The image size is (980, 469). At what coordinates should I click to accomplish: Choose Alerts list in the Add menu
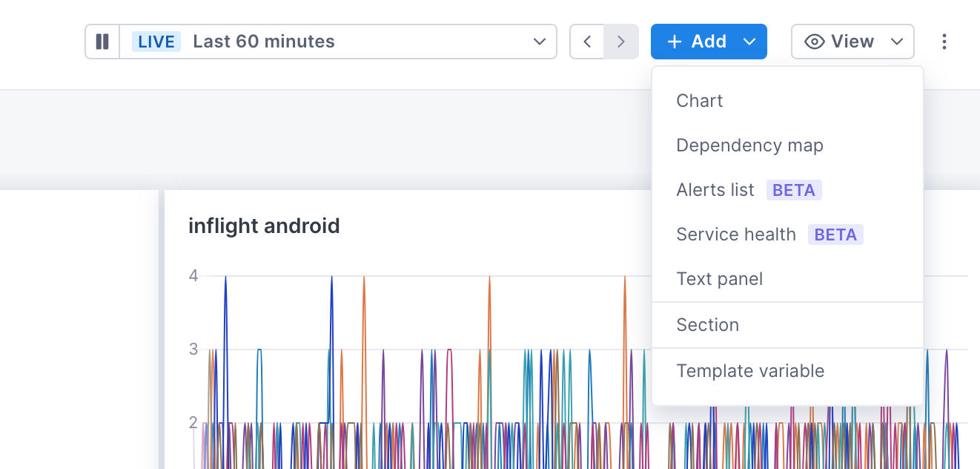click(x=715, y=189)
